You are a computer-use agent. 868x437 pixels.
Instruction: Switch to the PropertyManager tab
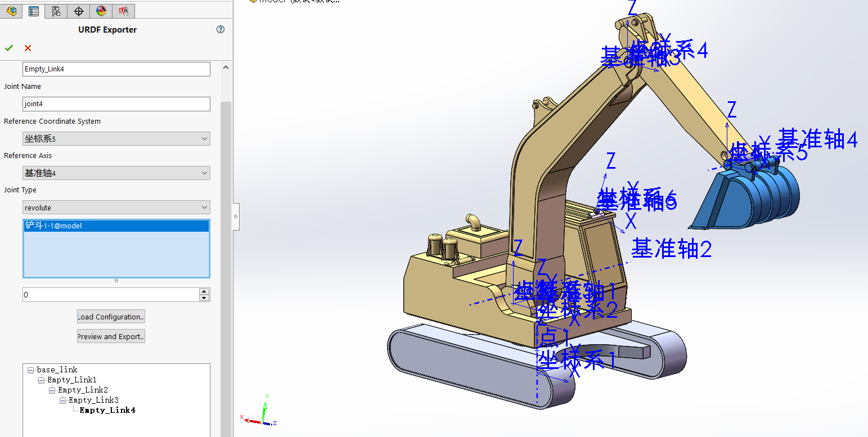tap(34, 11)
